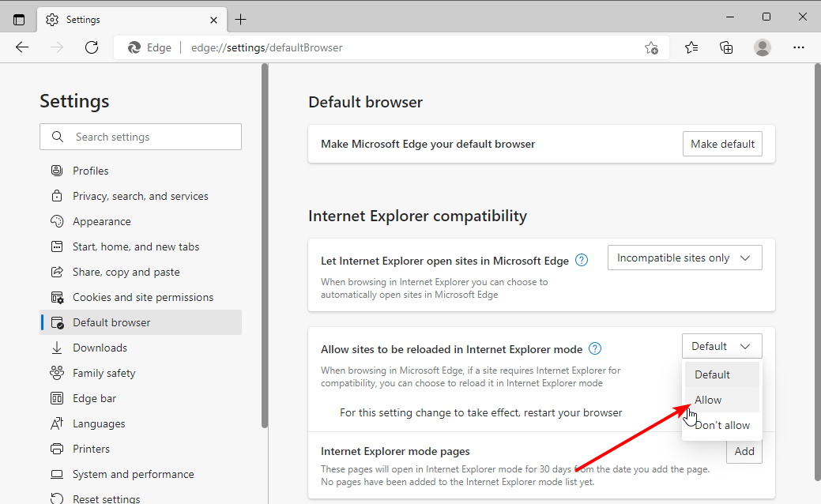Click the Languages icon
Viewport: 821px width, 504px height.
pos(57,423)
